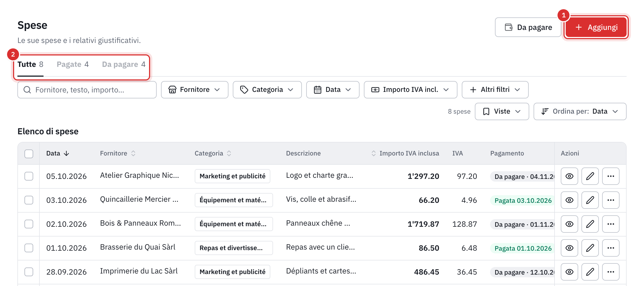Click the Aggiungi button

[596, 27]
